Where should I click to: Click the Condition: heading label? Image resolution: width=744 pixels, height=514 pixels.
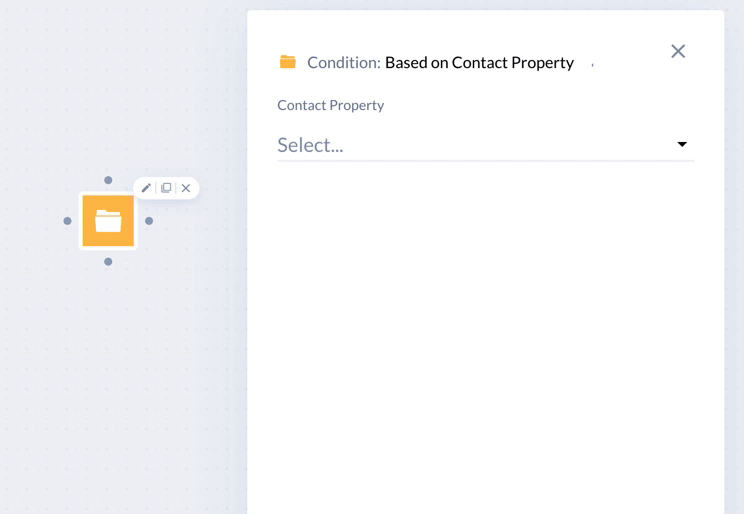tap(344, 63)
